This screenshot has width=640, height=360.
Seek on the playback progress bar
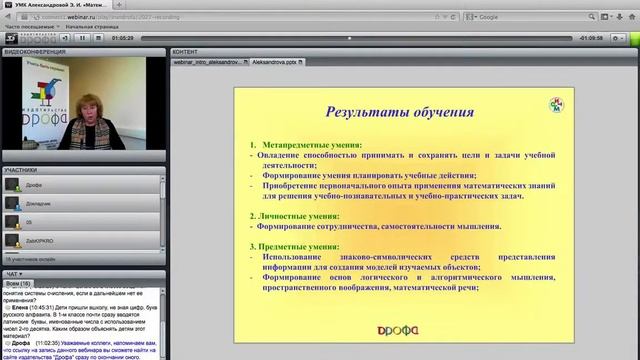356,38
